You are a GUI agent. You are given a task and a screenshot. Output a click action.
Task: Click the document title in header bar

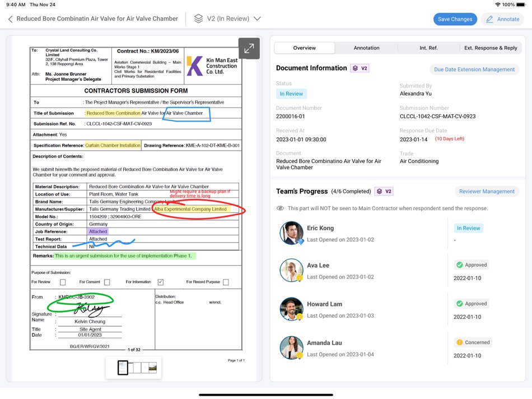(x=97, y=18)
